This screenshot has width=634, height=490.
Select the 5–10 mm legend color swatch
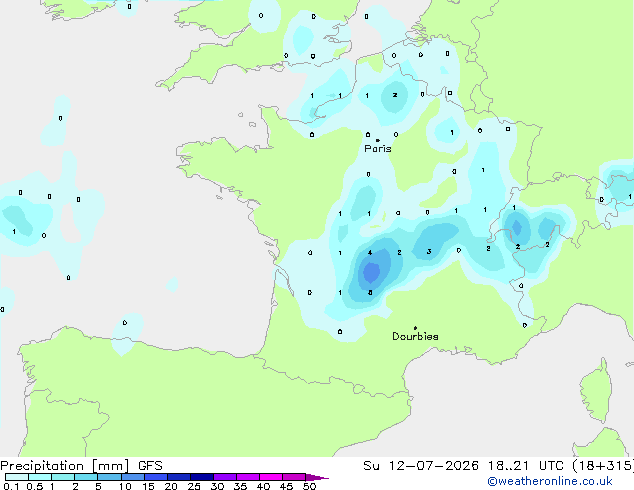point(109,477)
